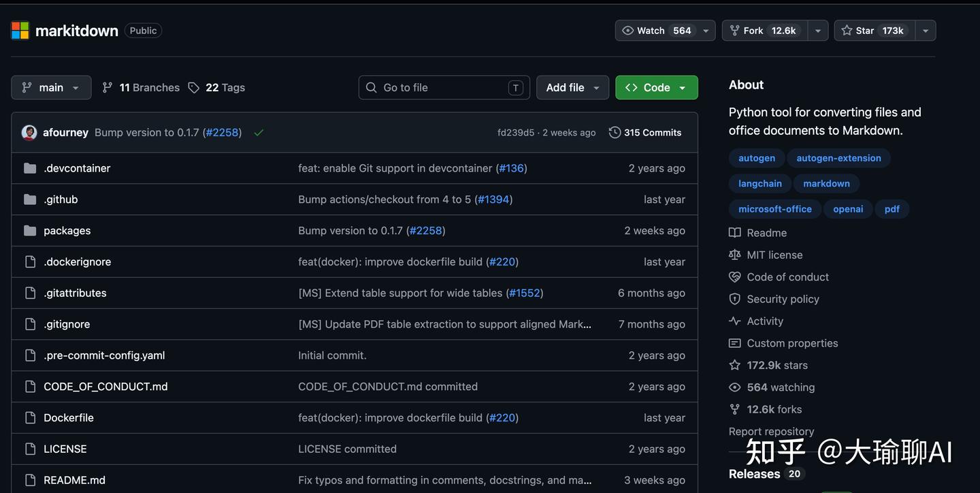980x493 pixels.
Task: Open the 22 Tags link
Action: 216,88
